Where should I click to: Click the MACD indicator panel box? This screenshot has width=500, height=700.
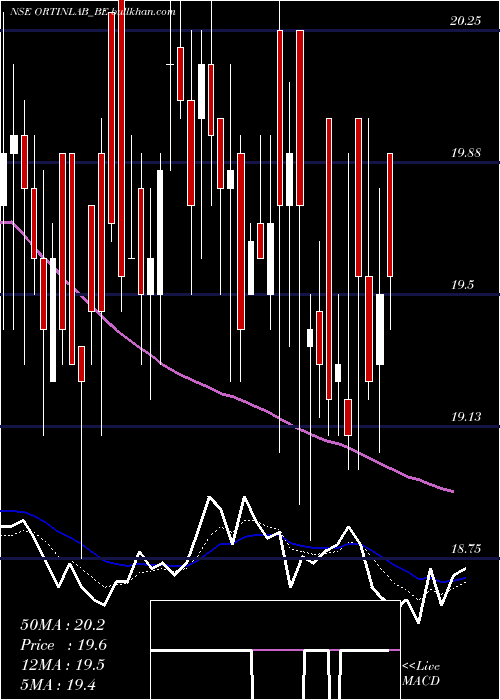pos(275,650)
